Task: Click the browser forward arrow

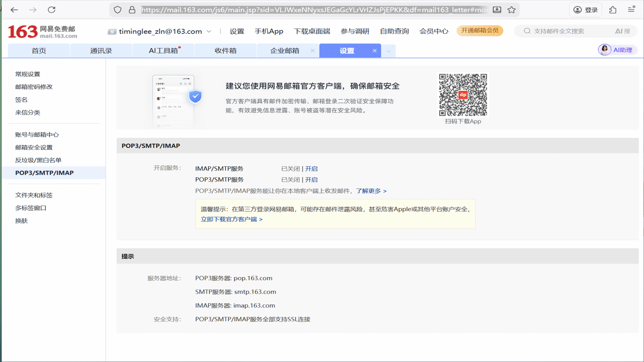Action: click(x=33, y=10)
